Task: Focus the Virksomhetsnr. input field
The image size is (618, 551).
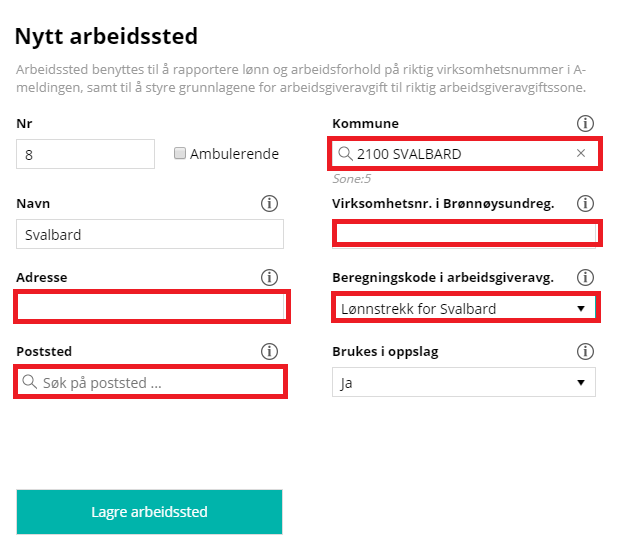Action: point(466,234)
